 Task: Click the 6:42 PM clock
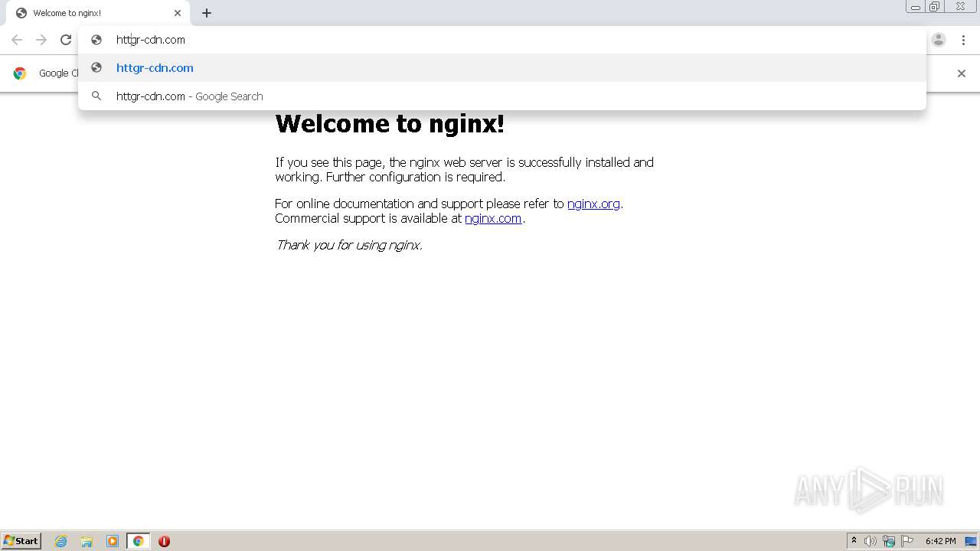pos(940,541)
